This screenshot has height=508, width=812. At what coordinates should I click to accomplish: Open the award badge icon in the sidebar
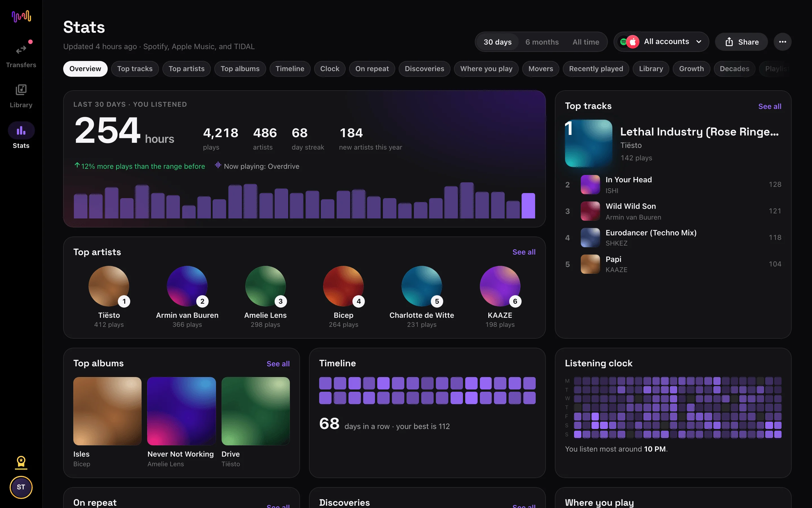[x=21, y=462]
